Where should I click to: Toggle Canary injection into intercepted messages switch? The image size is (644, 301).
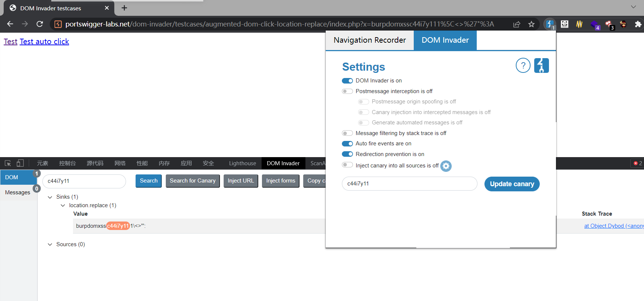coord(364,112)
